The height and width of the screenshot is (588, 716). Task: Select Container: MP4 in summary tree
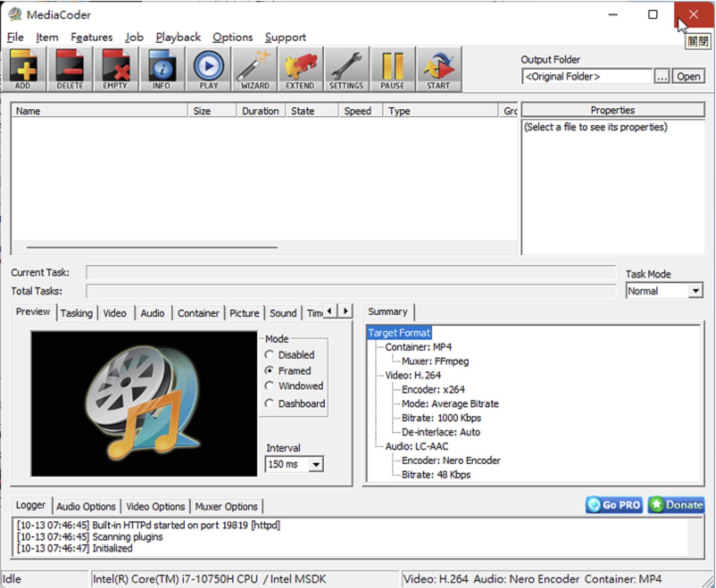pyautogui.click(x=419, y=347)
